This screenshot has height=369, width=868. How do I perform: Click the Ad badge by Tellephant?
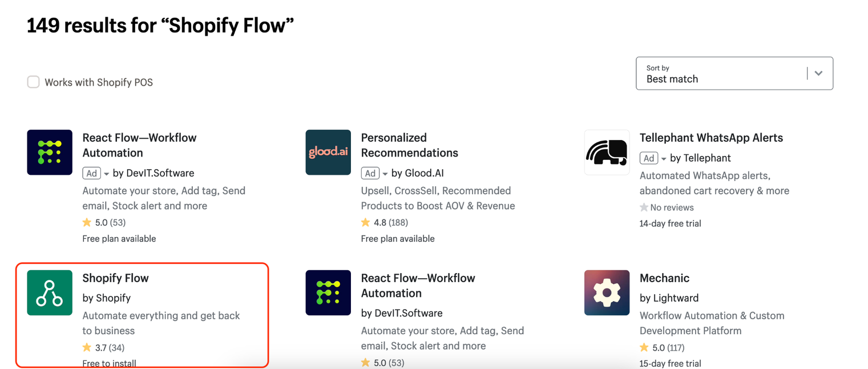click(x=648, y=158)
